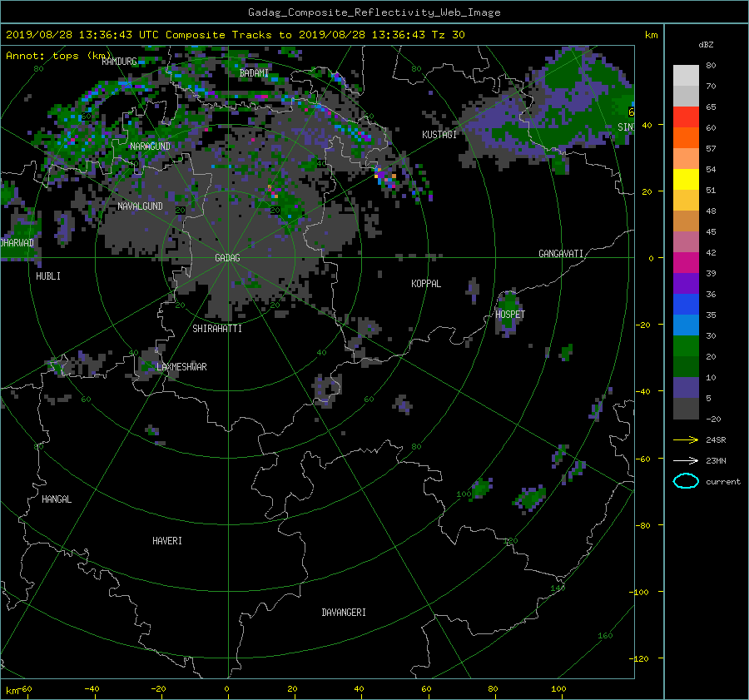Screen dimensions: 749x700
Task: Click the 48 dBZ tan color swatch
Action: click(686, 221)
